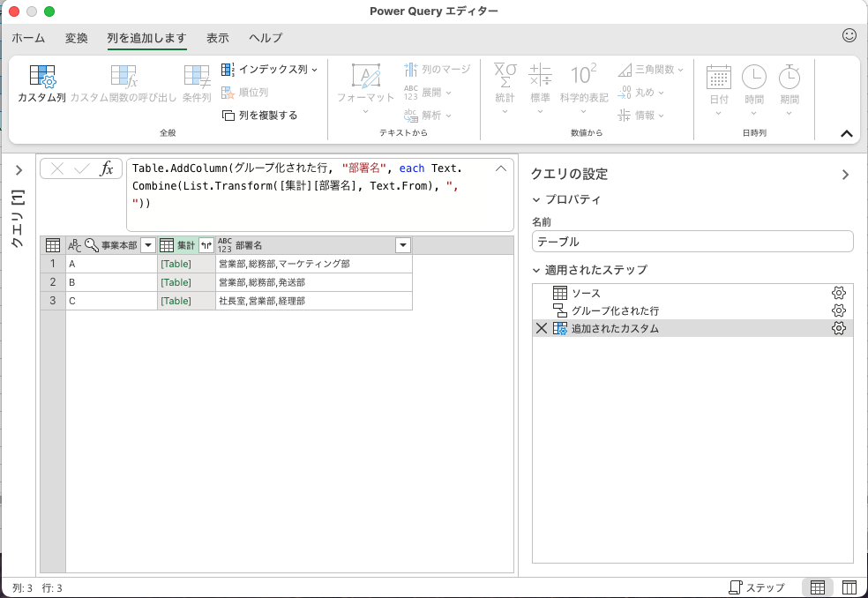Image resolution: width=868 pixels, height=598 pixels.
Task: Click the table select-all corner icon
Action: pyautogui.click(x=53, y=245)
